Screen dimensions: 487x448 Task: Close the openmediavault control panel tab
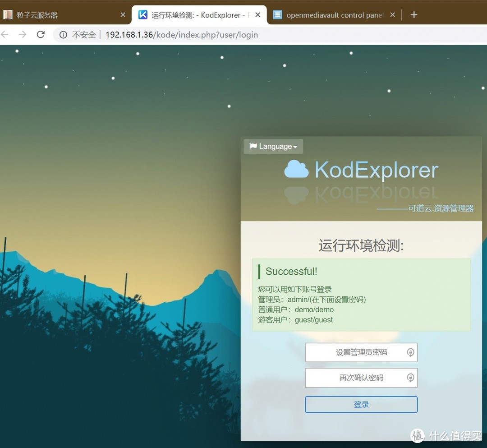(x=393, y=14)
